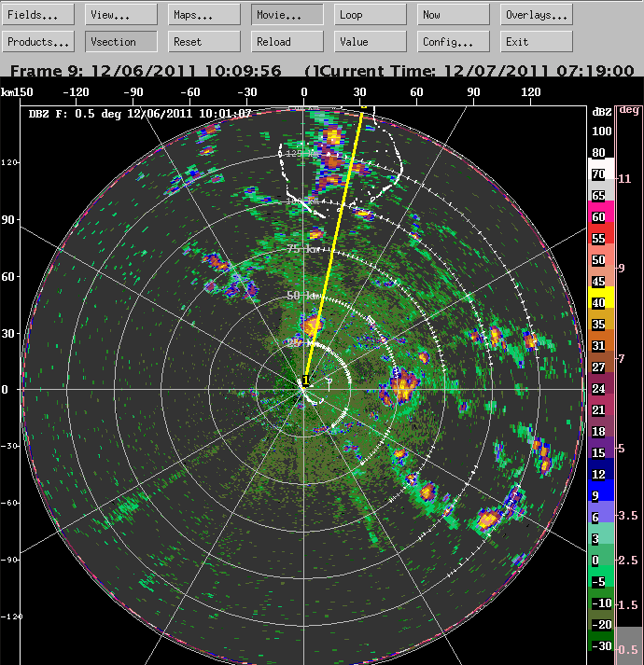
Task: Toggle the Vsection mode button
Action: pyautogui.click(x=121, y=42)
